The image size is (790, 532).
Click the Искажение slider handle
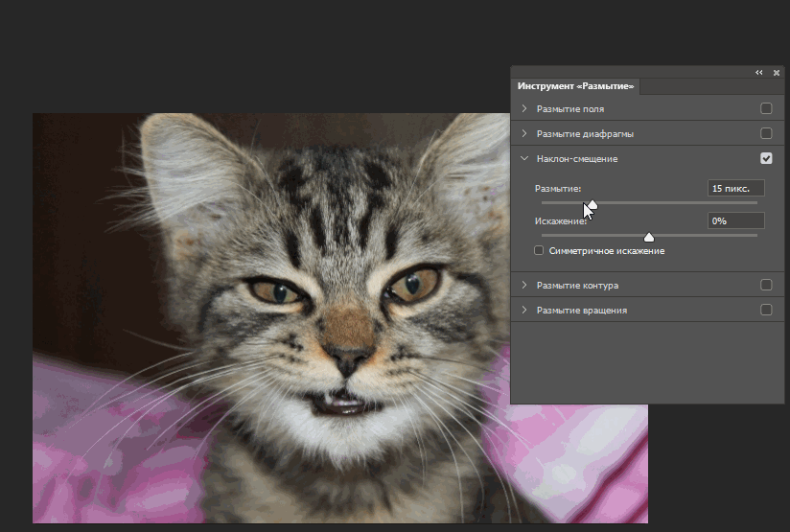649,237
